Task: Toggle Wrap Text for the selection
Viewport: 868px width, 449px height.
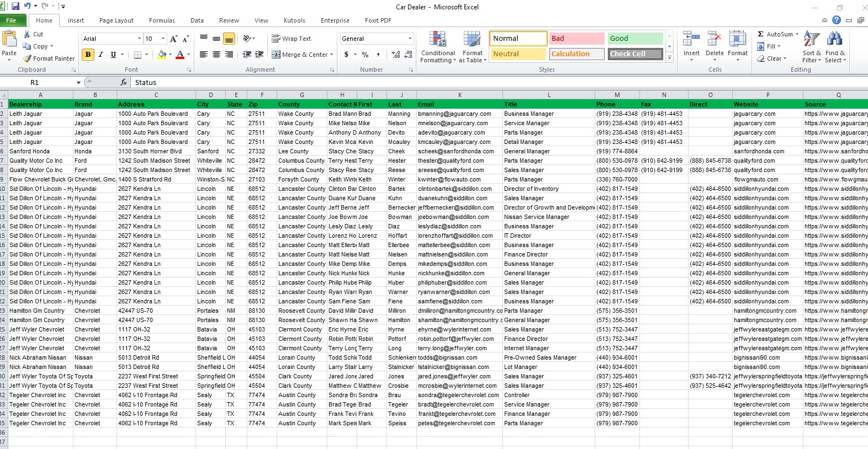Action: (291, 39)
